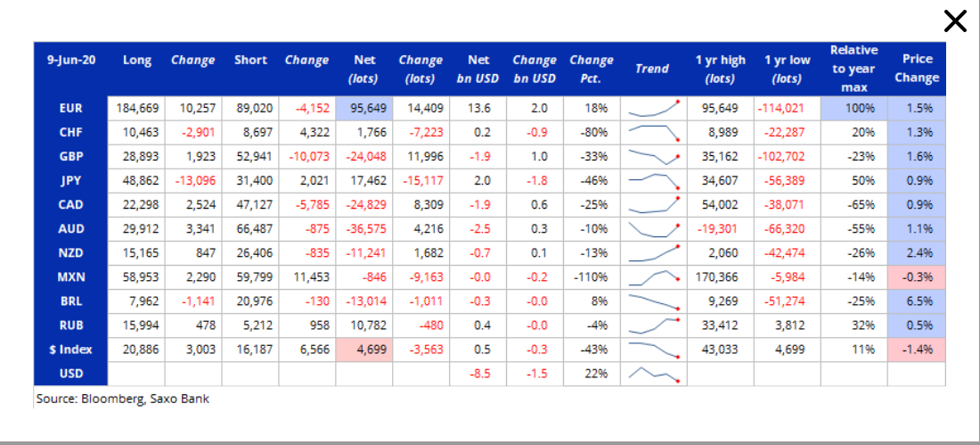Click the USD net bn value -8.5
This screenshot has width=980, height=445.
tap(478, 375)
